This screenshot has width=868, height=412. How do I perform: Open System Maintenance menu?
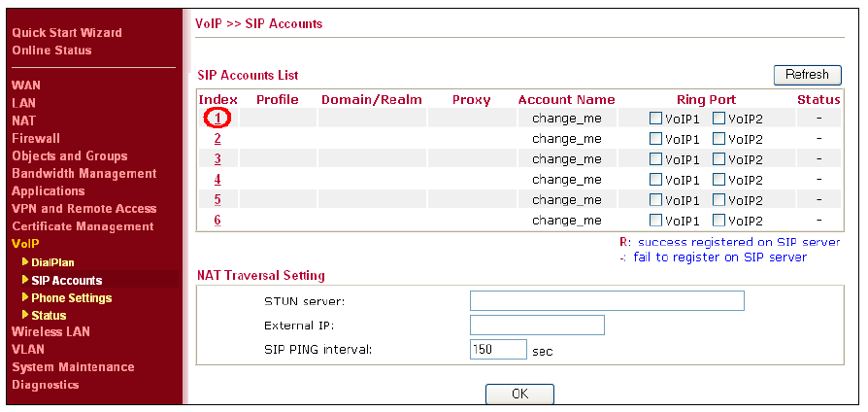[x=73, y=367]
